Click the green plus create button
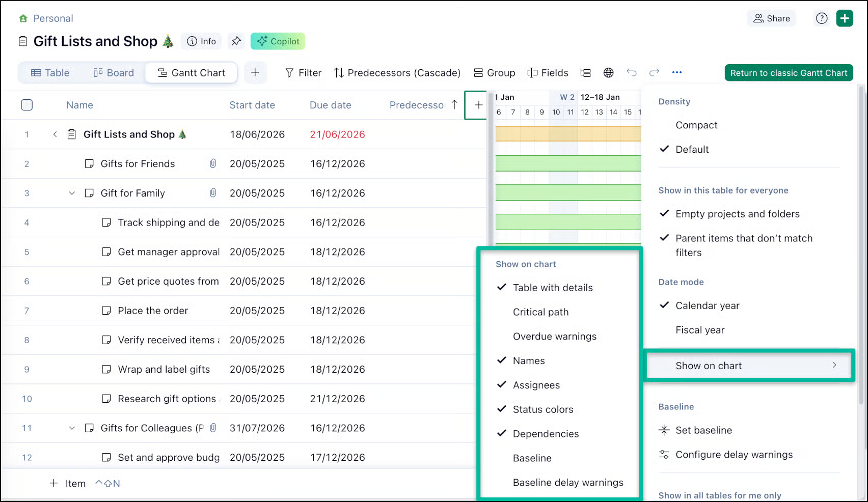The image size is (868, 502). (x=845, y=18)
